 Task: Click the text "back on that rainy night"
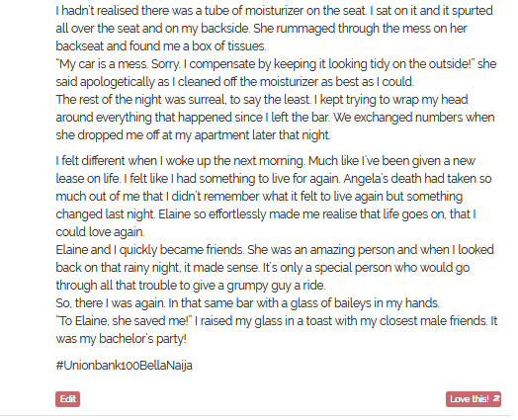119,268
